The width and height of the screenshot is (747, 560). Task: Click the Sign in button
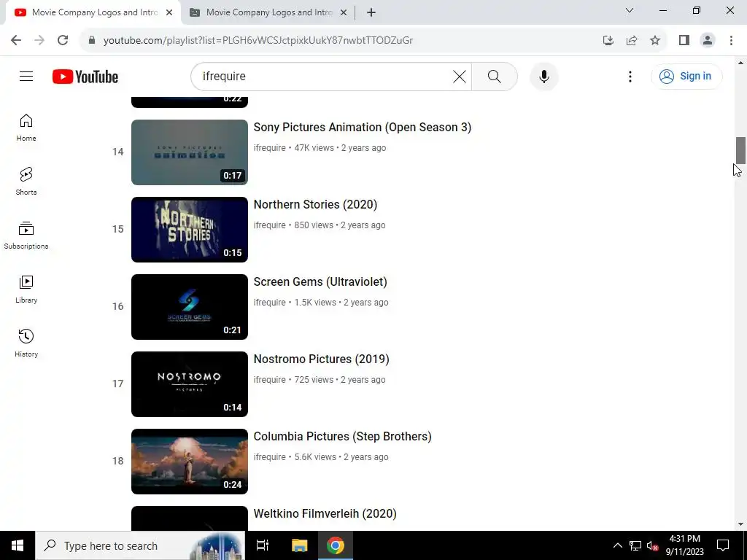(686, 76)
